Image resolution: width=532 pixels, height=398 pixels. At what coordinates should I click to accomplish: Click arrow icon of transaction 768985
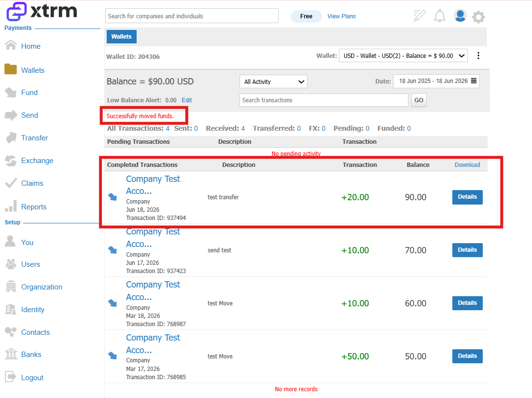(x=112, y=356)
